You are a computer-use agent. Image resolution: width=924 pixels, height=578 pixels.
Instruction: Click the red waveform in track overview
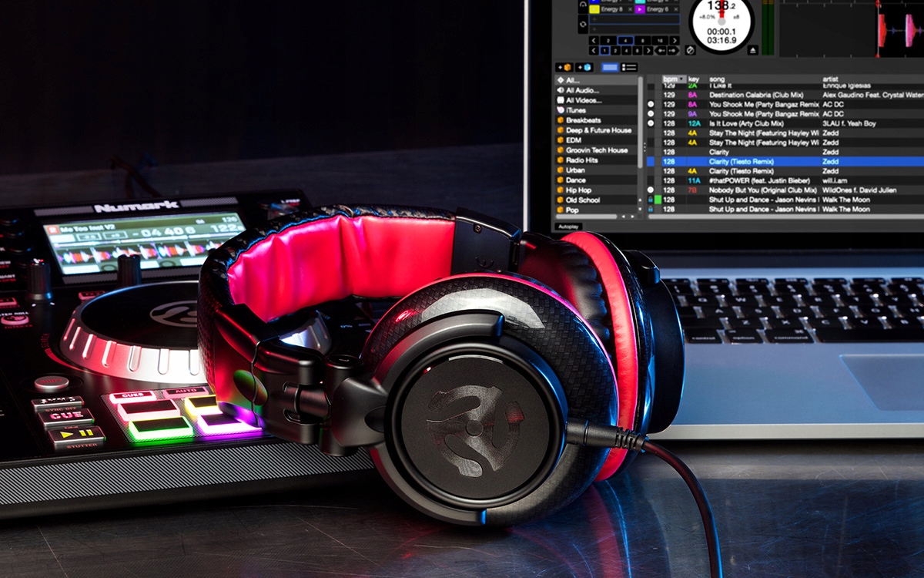(x=882, y=29)
